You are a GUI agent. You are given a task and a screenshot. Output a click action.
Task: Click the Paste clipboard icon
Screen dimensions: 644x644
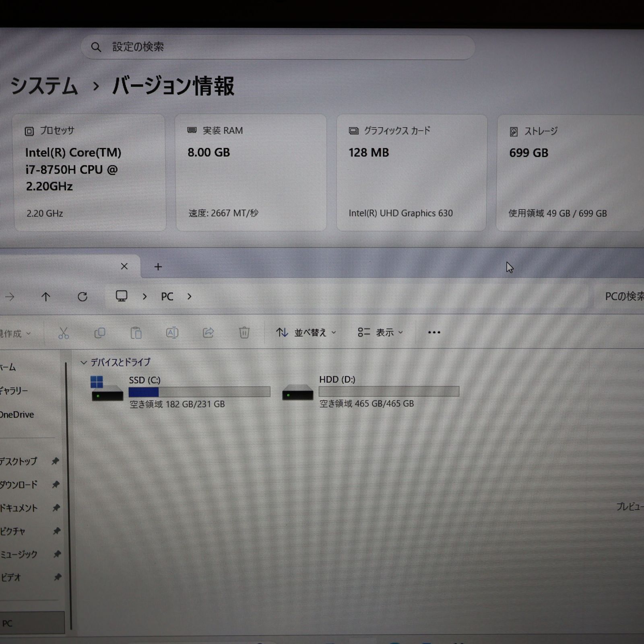[x=136, y=333]
